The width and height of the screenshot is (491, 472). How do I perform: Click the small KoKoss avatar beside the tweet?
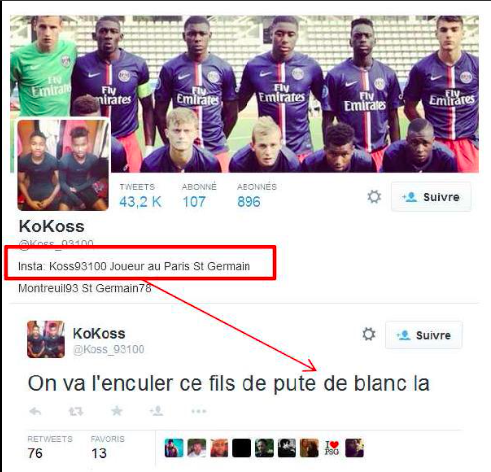[x=46, y=339]
